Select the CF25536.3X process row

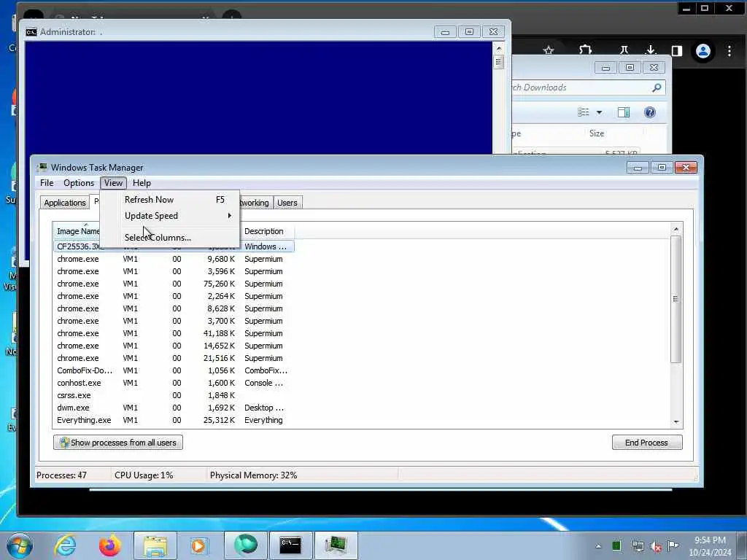coord(174,246)
